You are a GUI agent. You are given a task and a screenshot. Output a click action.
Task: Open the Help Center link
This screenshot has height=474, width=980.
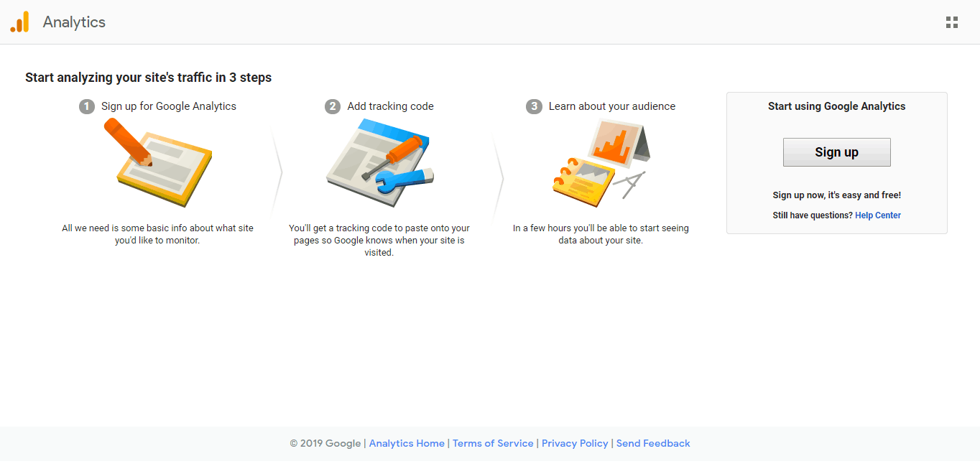[878, 215]
